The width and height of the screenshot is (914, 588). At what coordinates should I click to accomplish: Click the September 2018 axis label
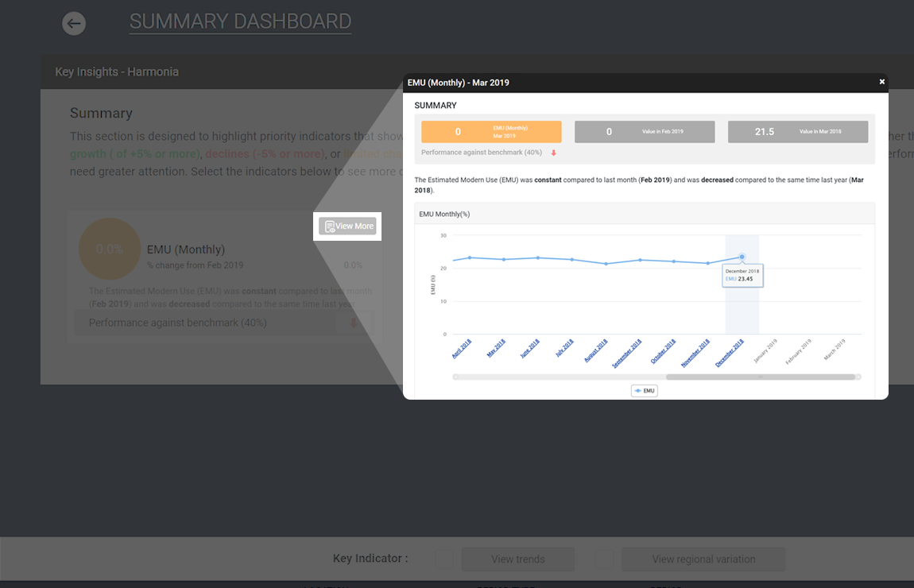pos(626,353)
